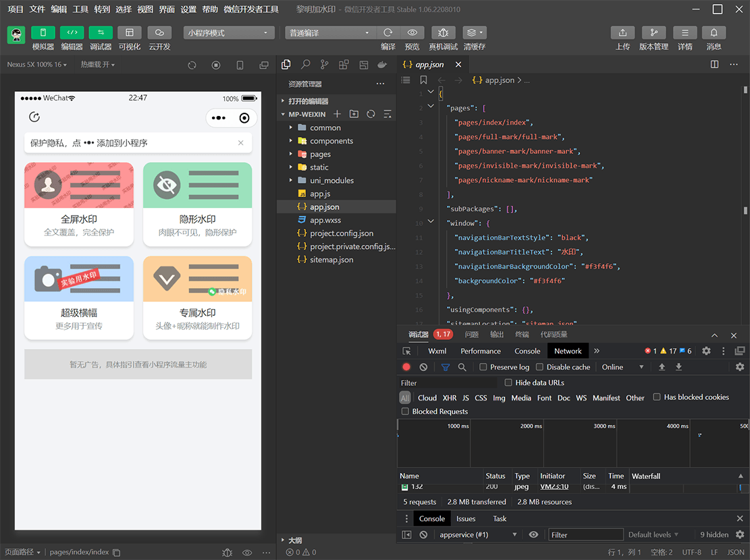Screen dimensions: 750x560
Task: Enable Disable cache checkbox
Action: click(539, 367)
